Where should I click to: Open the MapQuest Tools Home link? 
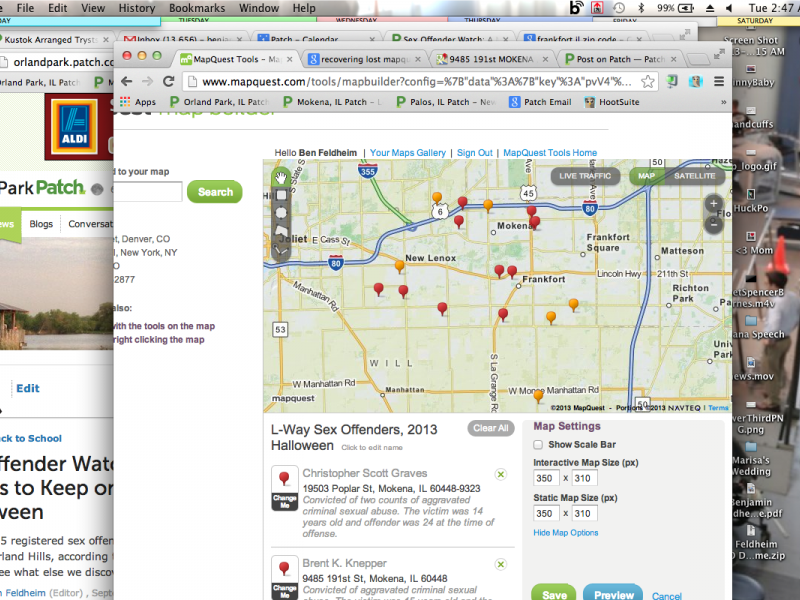coord(550,153)
